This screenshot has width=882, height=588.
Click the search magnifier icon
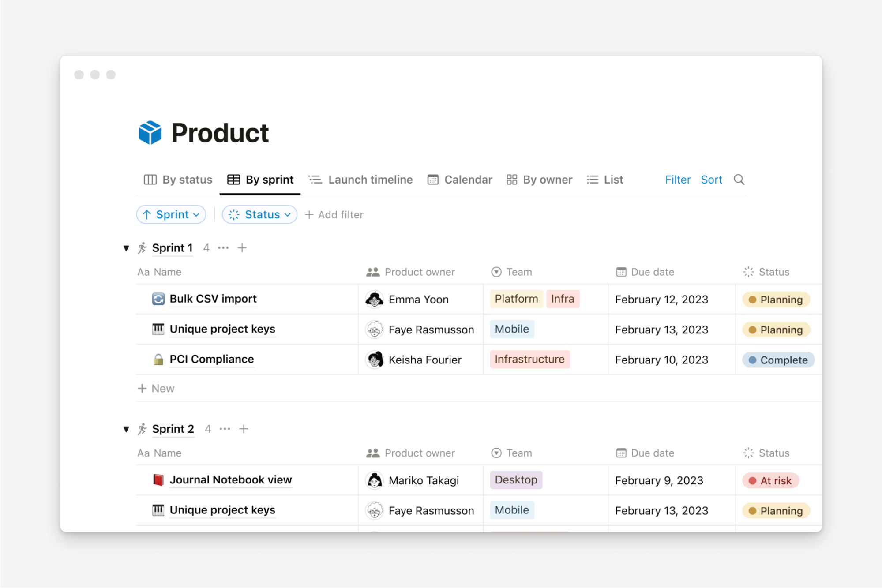tap(739, 180)
